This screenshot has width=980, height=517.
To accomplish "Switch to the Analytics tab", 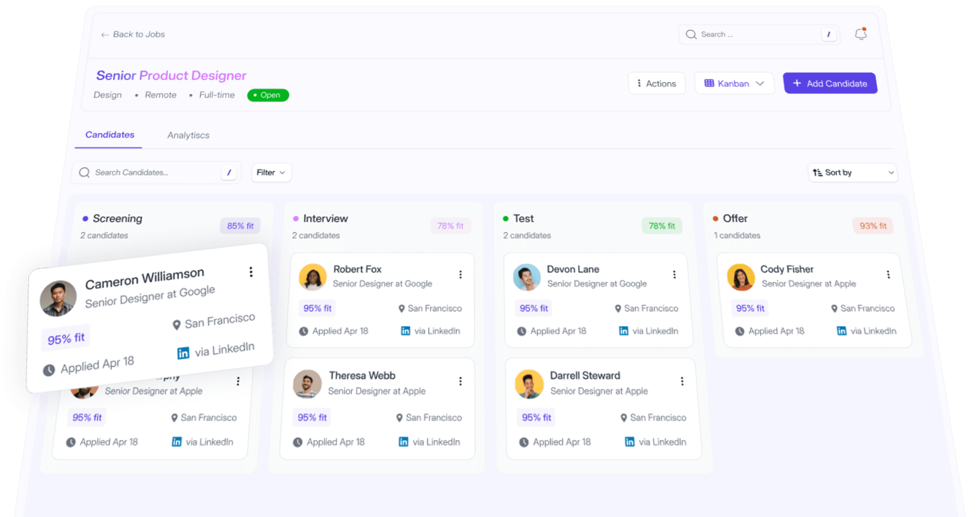I will pyautogui.click(x=188, y=135).
